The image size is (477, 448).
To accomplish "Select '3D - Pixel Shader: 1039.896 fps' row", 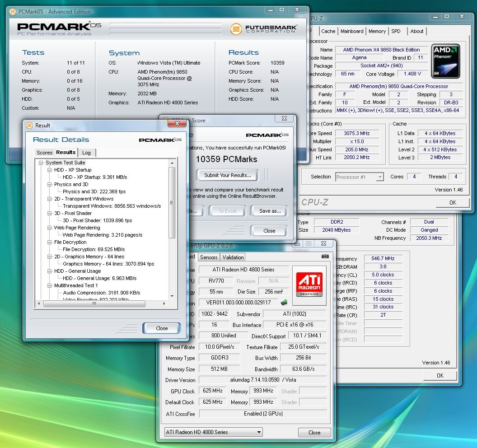I will [97, 220].
